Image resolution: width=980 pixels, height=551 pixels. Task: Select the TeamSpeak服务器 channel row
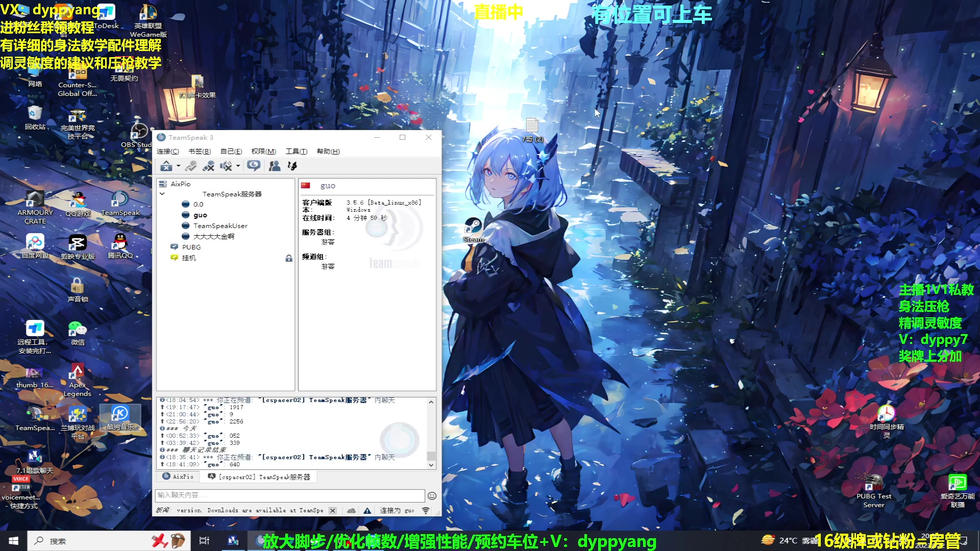coord(232,194)
